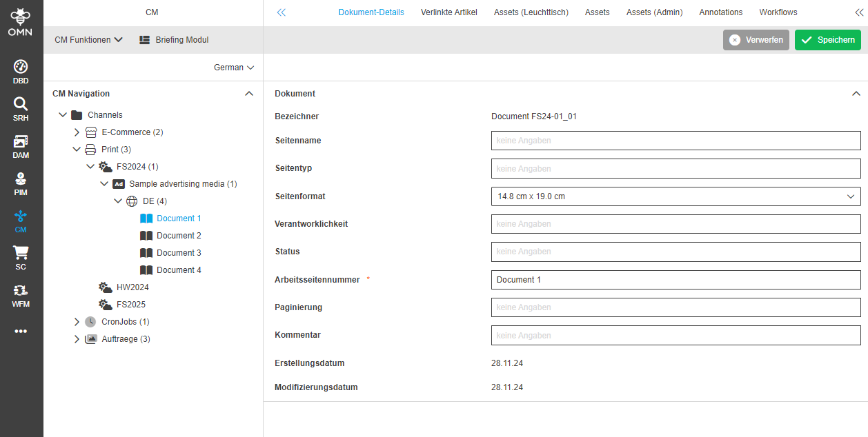868x437 pixels.
Task: Open the DBD dashboard module
Action: (21, 72)
